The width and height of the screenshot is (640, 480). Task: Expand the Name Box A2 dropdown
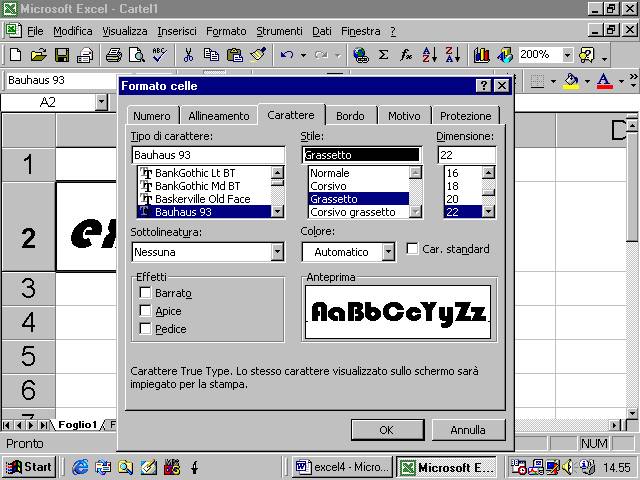click(101, 102)
